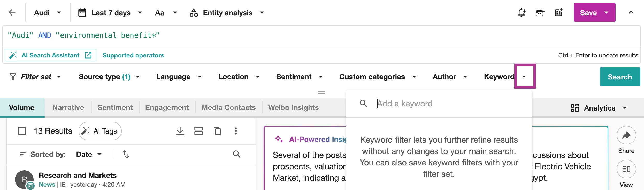
Task: Open the Sentiment filter dropdown
Action: coord(299,77)
